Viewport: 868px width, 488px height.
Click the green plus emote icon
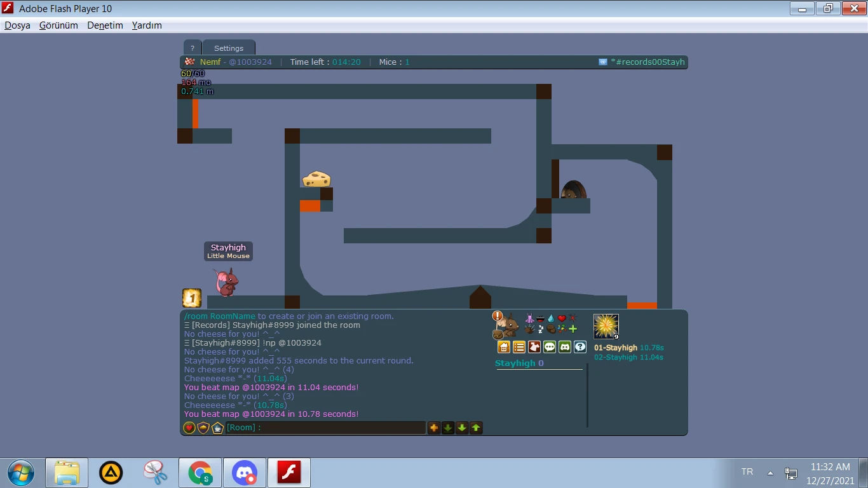pyautogui.click(x=573, y=329)
